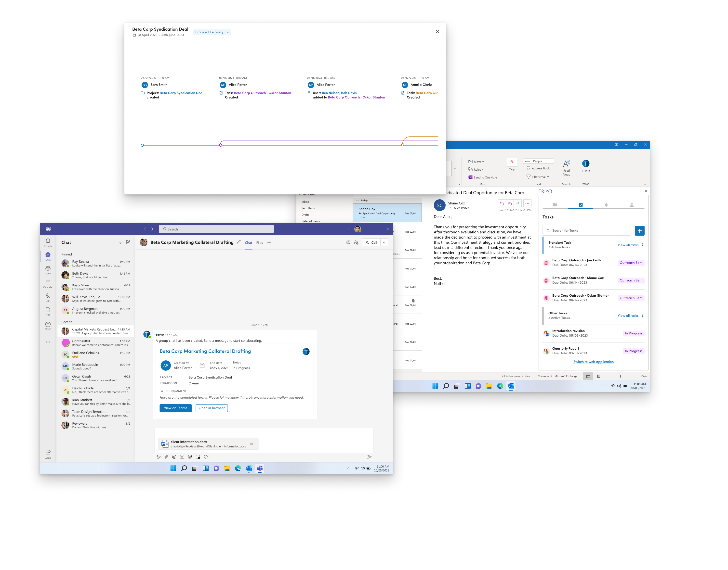Click the Beta Corp Syndication Deal project link

click(181, 93)
